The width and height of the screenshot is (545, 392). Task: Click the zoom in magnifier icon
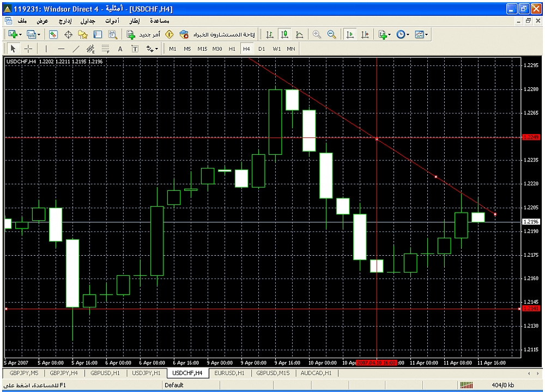(317, 34)
